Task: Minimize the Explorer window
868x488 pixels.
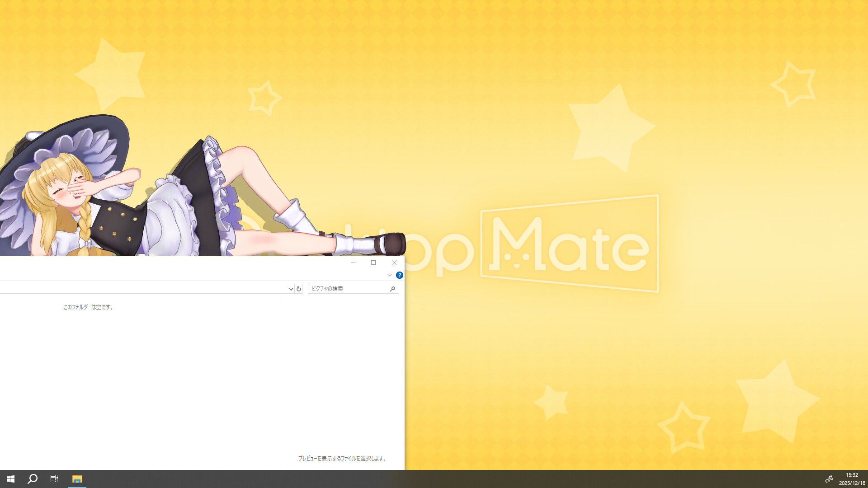Action: coord(353,263)
